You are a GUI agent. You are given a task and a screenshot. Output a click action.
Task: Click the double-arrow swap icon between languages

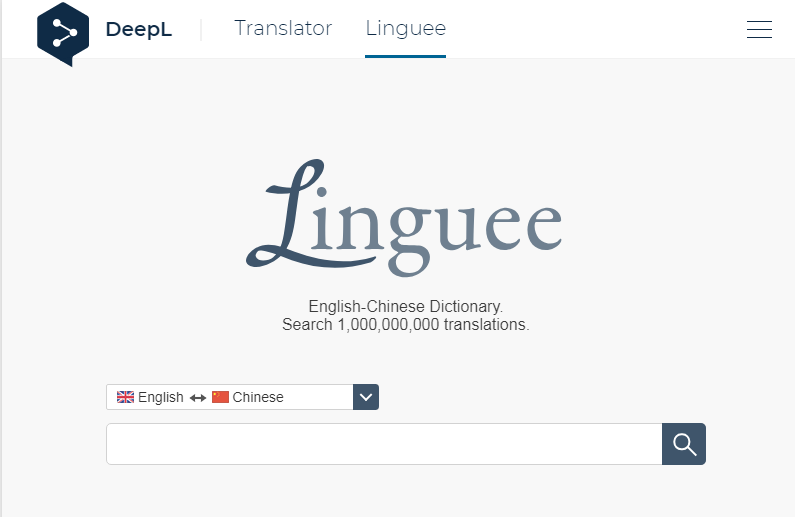(198, 398)
